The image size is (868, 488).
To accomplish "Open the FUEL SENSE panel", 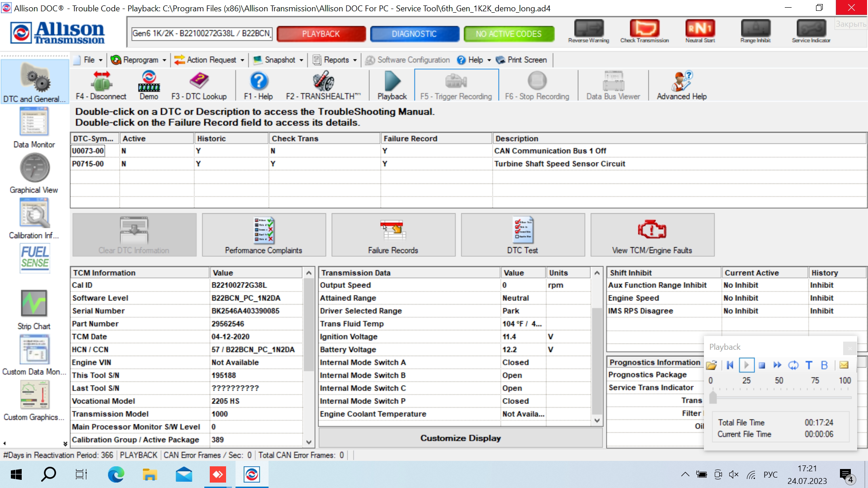I will pos(34,258).
